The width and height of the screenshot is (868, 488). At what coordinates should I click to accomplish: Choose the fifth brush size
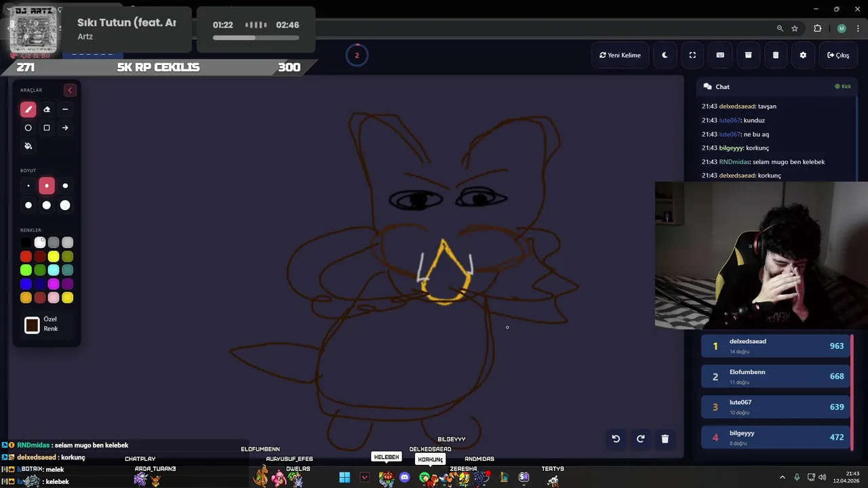(x=47, y=205)
